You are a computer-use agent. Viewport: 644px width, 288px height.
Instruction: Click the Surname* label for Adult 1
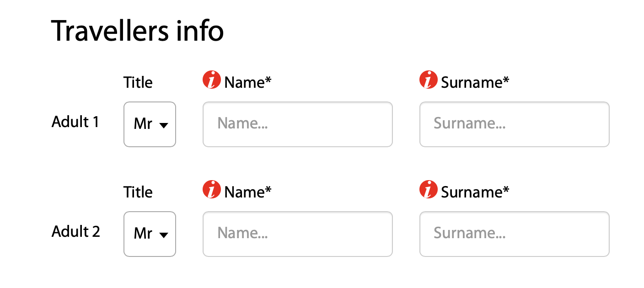475,82
